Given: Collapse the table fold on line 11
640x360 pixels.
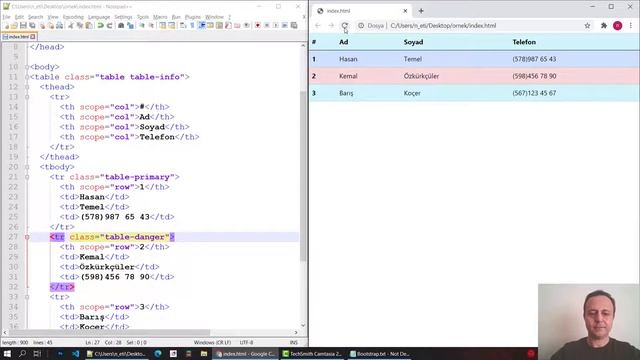Looking at the screenshot, I should [x=27, y=77].
